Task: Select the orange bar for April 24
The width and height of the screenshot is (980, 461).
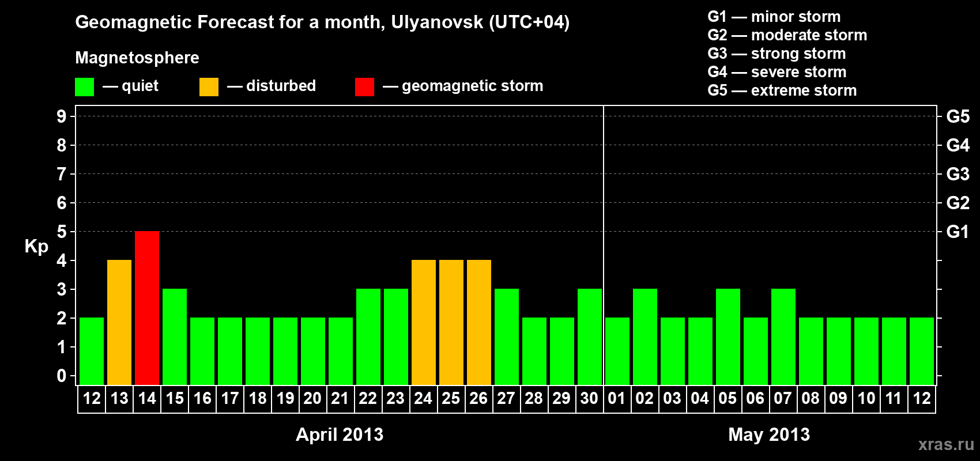Action: point(424,322)
